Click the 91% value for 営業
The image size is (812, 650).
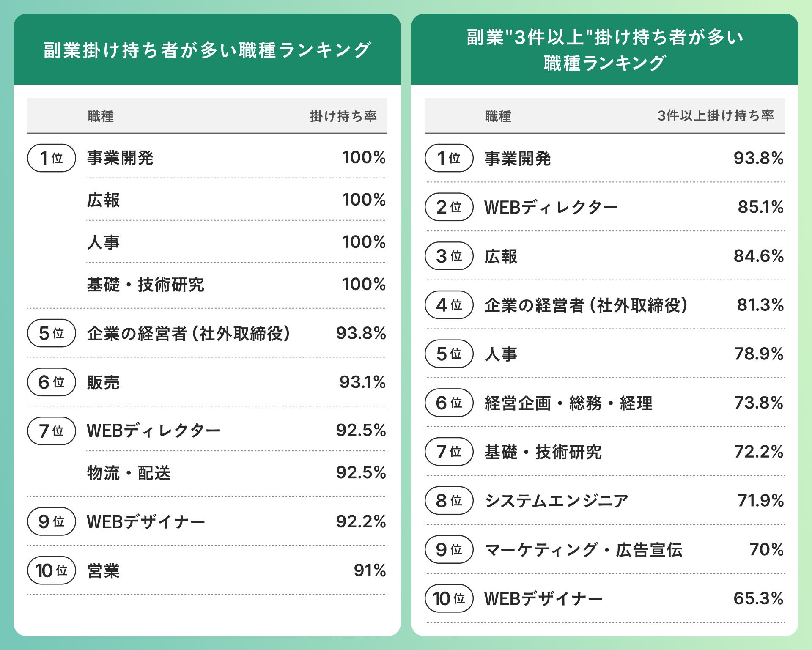click(370, 570)
